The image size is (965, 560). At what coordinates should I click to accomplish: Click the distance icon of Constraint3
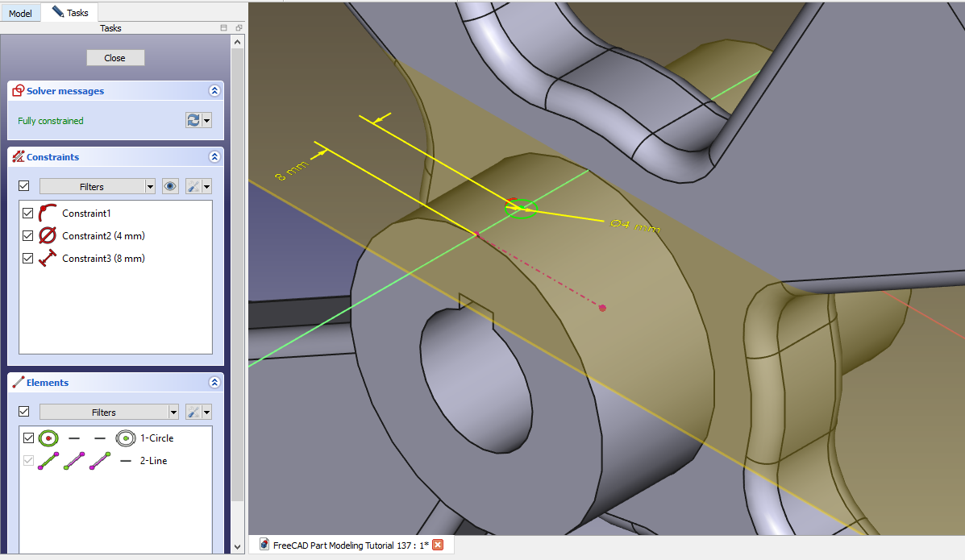48,259
